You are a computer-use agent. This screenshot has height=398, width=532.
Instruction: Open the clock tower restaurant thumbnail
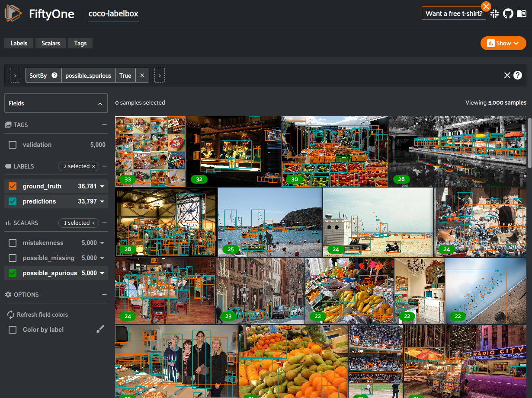tap(166, 222)
